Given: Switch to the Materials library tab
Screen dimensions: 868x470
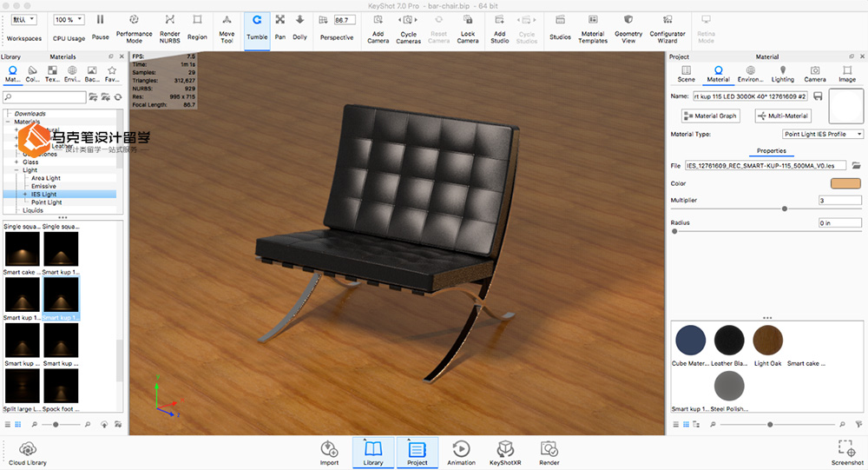Looking at the screenshot, I should pos(12,73).
